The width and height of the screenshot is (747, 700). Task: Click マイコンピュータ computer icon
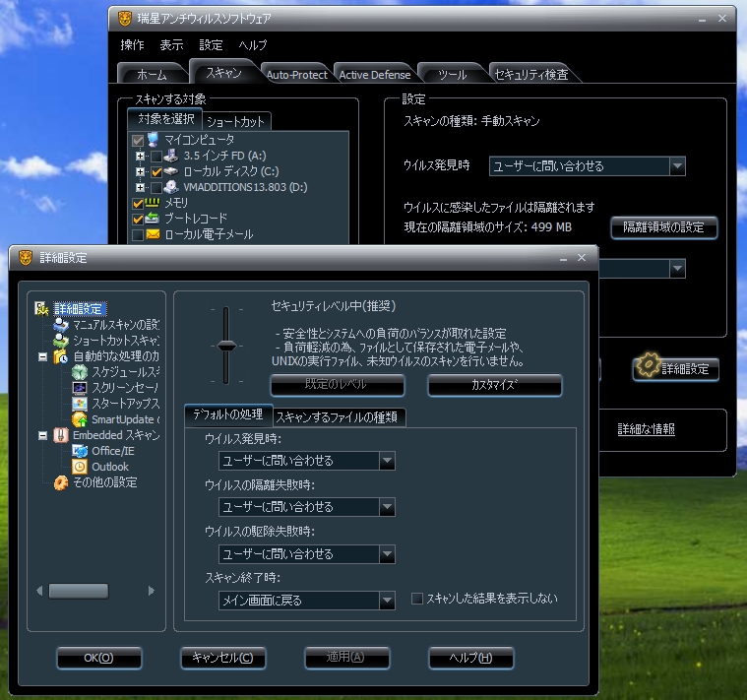[x=153, y=140]
